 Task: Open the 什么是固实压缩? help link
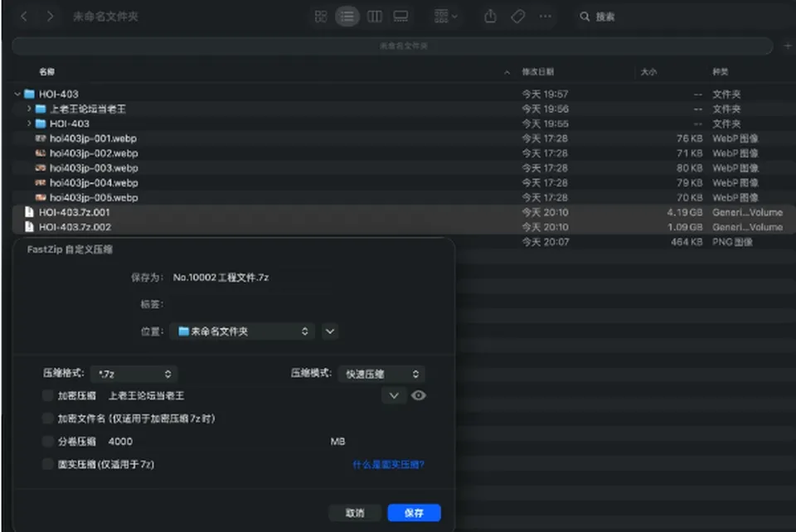click(x=388, y=465)
